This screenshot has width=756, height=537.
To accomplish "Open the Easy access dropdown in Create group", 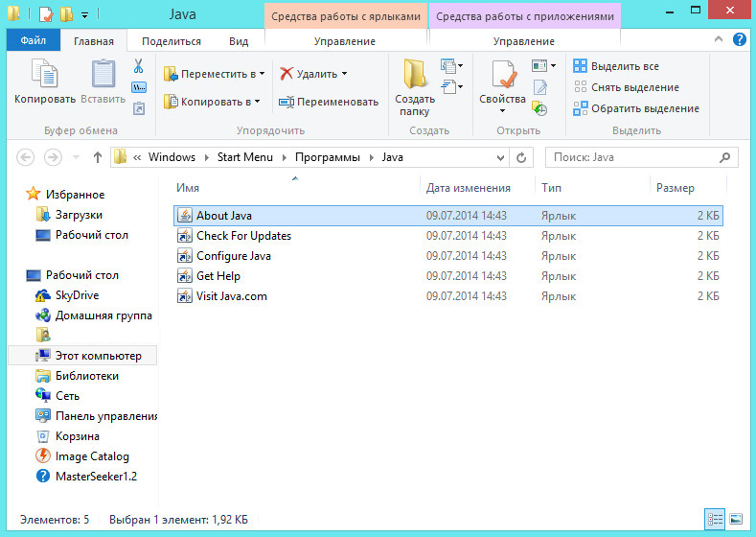I will 451,87.
